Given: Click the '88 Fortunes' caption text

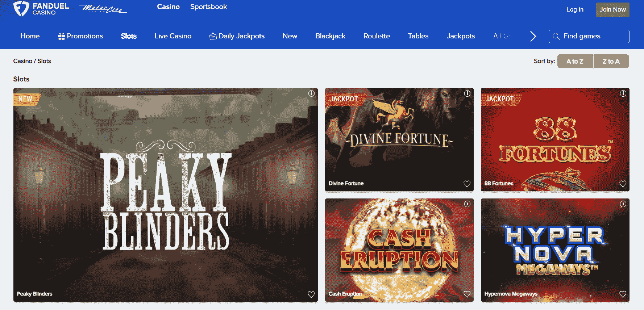Looking at the screenshot, I should coord(499,184).
